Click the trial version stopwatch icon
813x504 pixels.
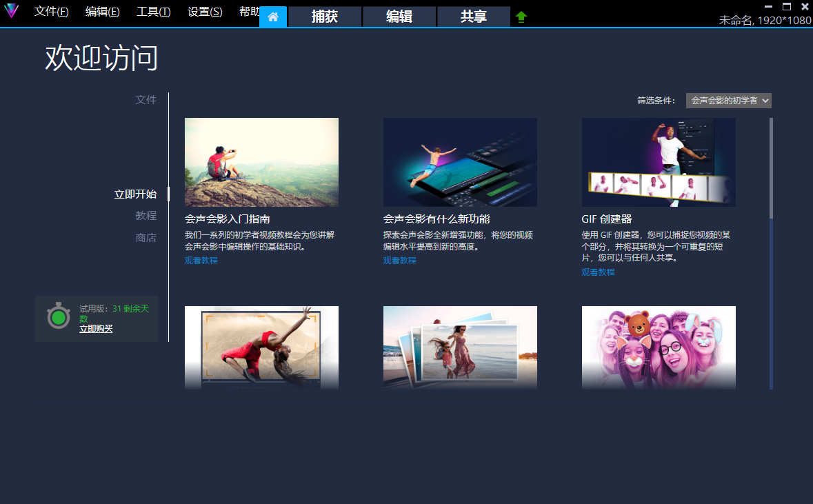click(x=59, y=318)
